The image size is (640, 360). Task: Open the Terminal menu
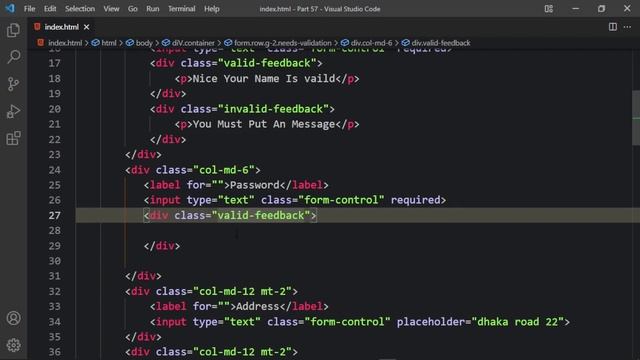pyautogui.click(x=182, y=9)
